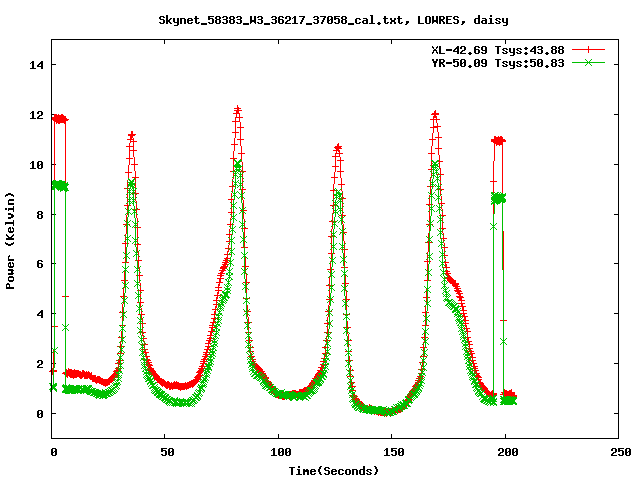Click the x-axis tick label 100
The width and height of the screenshot is (640, 480).
click(281, 452)
